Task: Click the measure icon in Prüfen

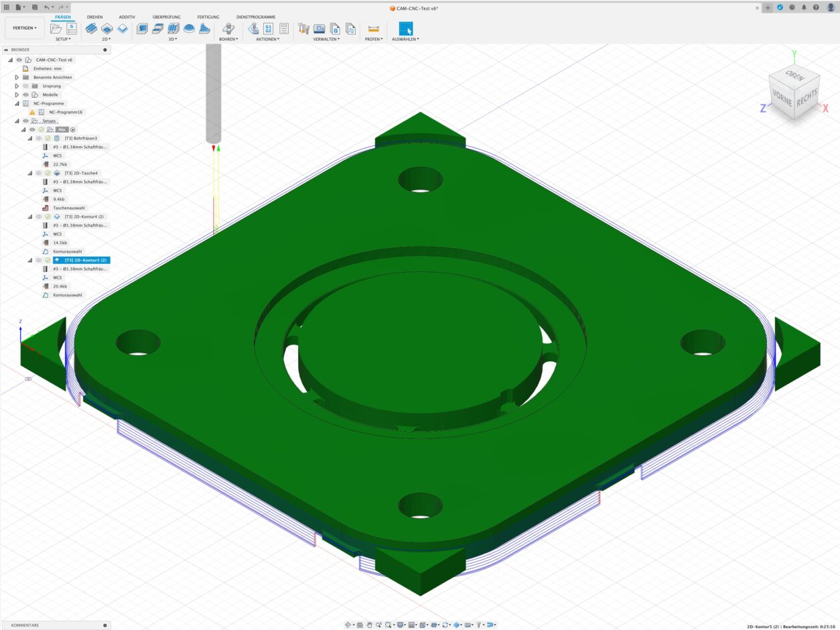Action: [373, 28]
